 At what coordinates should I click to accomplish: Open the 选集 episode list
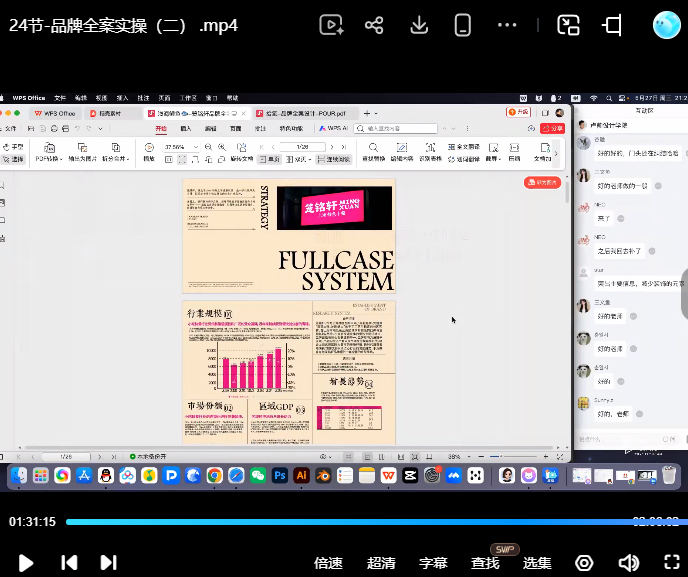click(538, 563)
